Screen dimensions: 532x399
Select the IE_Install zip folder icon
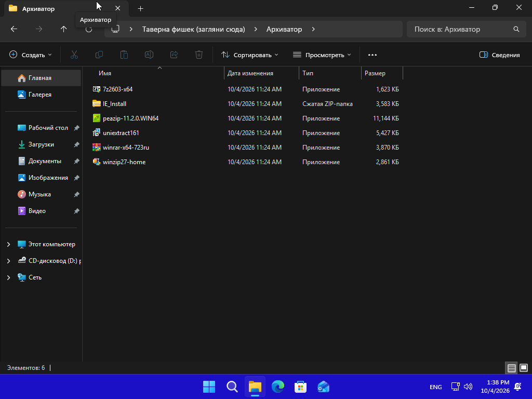coord(96,104)
